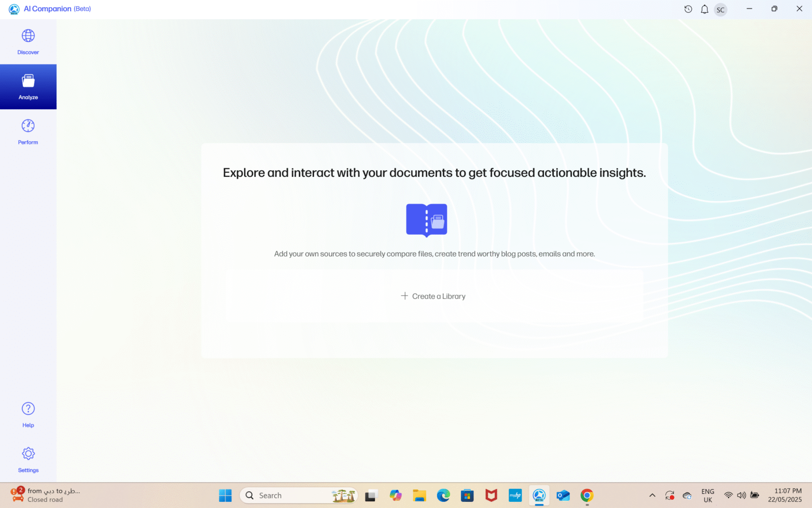Click the AI Companion logo in title bar
Viewport: 812px width, 508px height.
coord(14,9)
